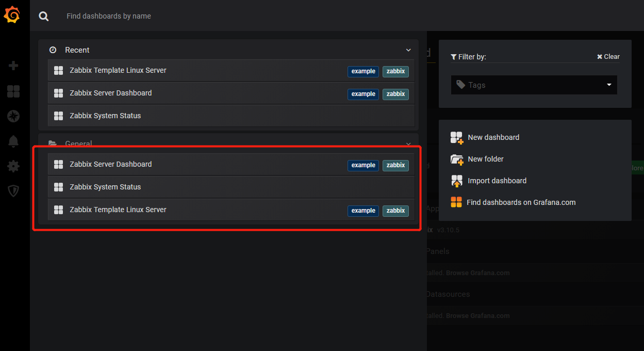This screenshot has height=351, width=644.
Task: Open Recent Zabbix Server Dashboard
Action: coord(231,93)
